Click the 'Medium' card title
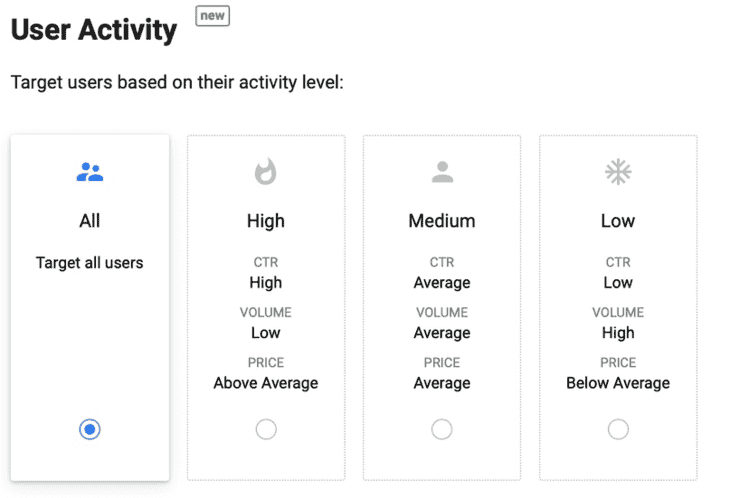This screenshot has width=730, height=498. coord(442,221)
